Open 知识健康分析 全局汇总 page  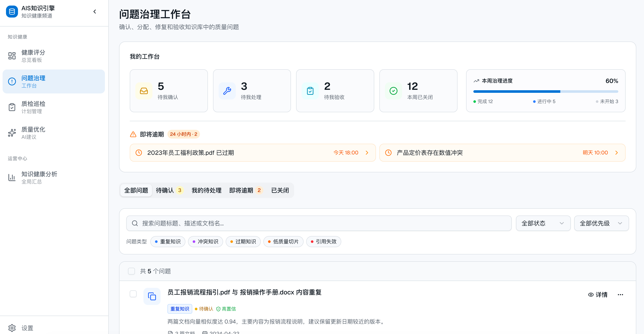(54, 177)
